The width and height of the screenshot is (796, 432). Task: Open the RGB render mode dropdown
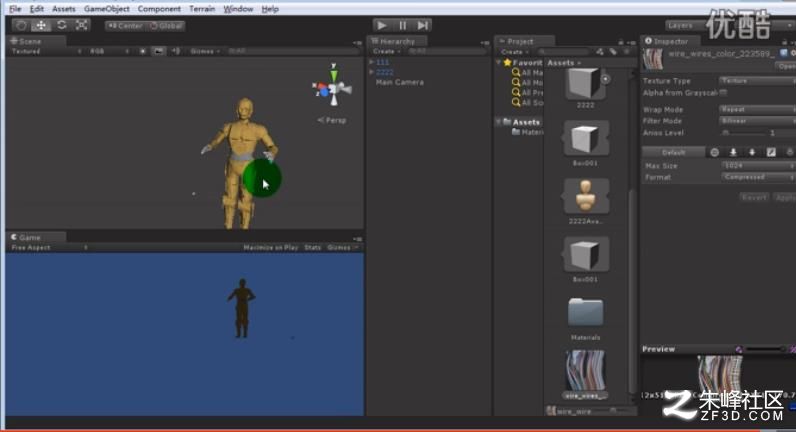(x=109, y=51)
